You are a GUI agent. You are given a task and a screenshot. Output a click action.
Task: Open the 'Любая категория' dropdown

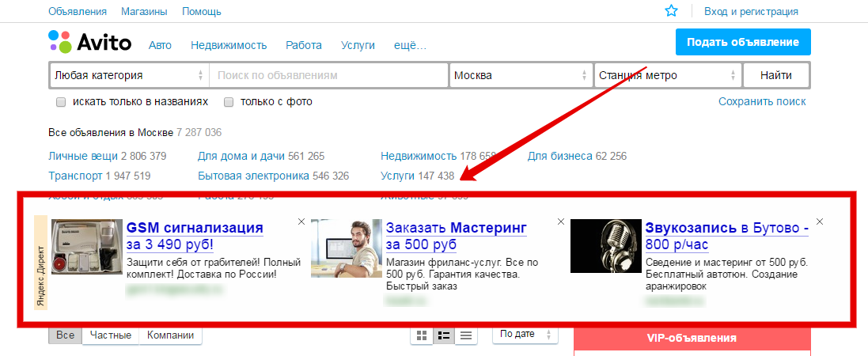coord(129,75)
